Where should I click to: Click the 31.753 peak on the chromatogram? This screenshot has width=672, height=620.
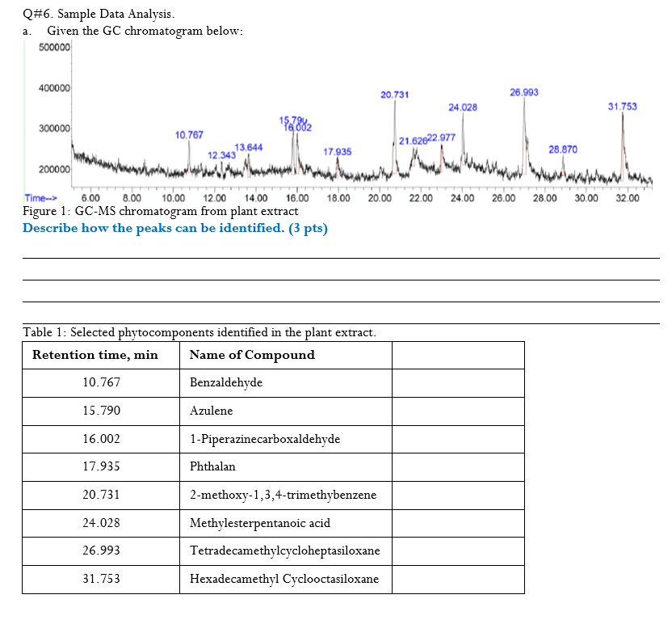622,107
